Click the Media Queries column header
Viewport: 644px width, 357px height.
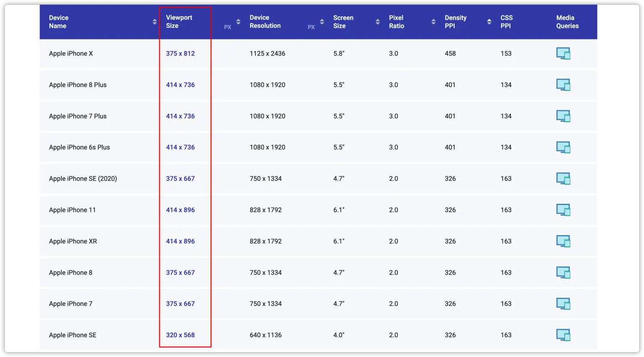[567, 22]
